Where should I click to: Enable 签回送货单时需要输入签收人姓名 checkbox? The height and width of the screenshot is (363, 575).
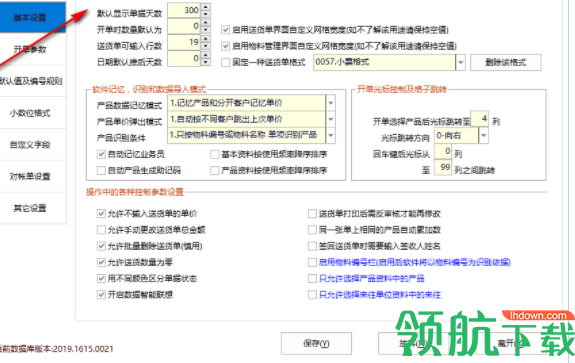(x=312, y=246)
